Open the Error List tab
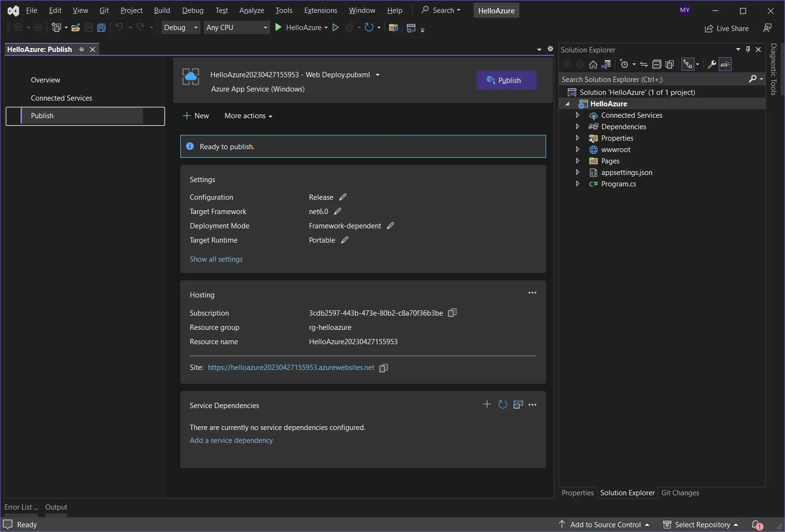The image size is (785, 532). tap(21, 507)
